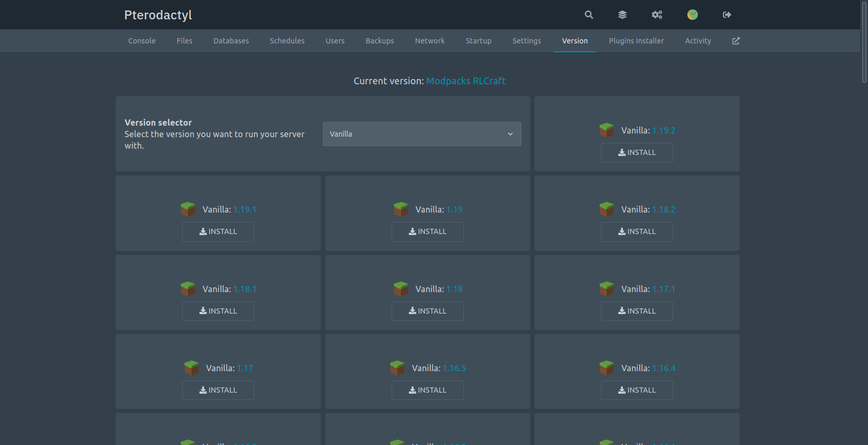Click the Version selector heading
868x445 pixels.
point(158,123)
